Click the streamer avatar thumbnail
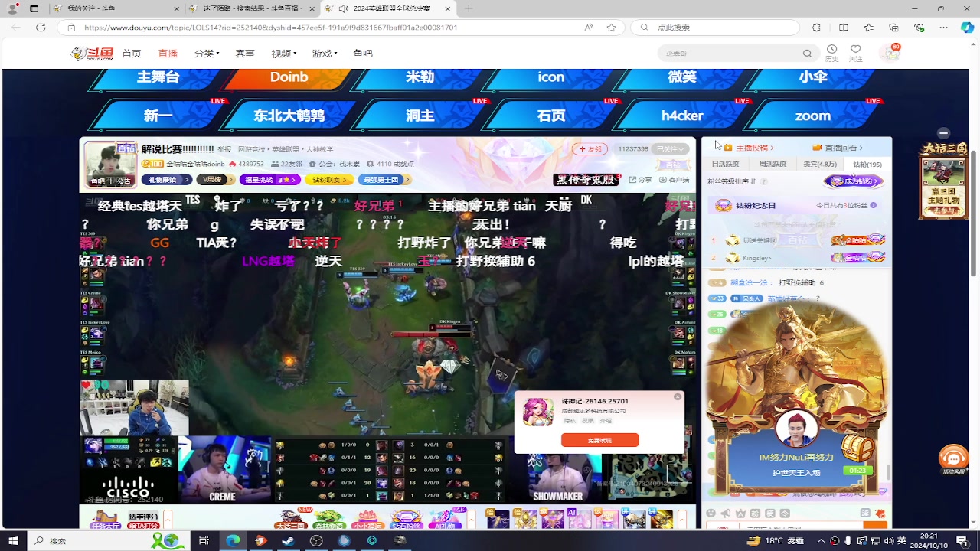Viewport: 980px width, 551px height. pos(110,165)
